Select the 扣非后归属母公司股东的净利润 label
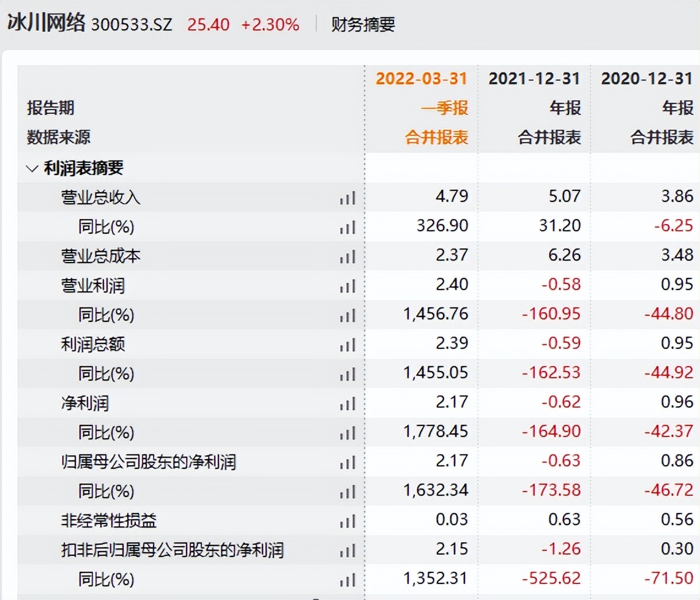This screenshot has height=600, width=700. pos(173,550)
